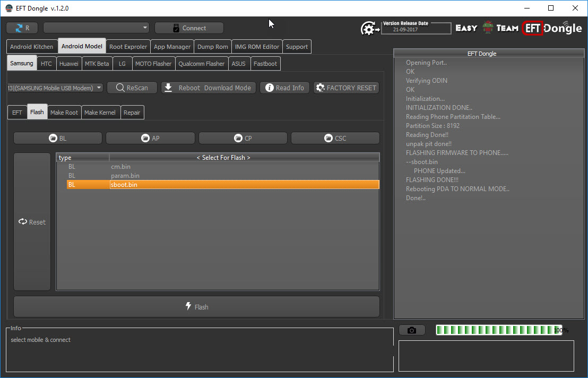The image size is (588, 378).
Task: Click the EFT Dongle log panel header
Action: (489, 54)
